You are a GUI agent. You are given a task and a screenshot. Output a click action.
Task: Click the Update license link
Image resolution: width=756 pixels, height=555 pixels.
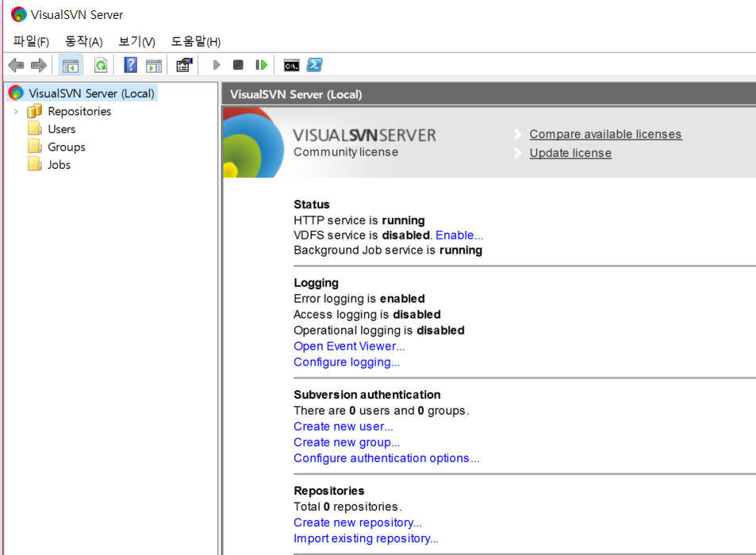coord(570,153)
